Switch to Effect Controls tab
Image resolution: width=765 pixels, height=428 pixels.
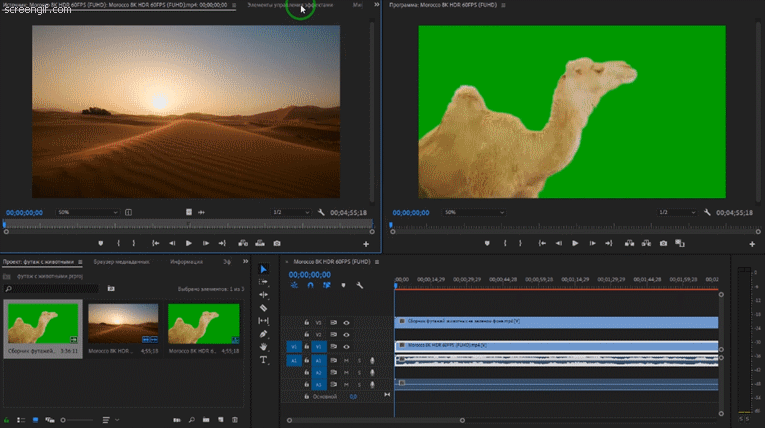click(x=290, y=5)
